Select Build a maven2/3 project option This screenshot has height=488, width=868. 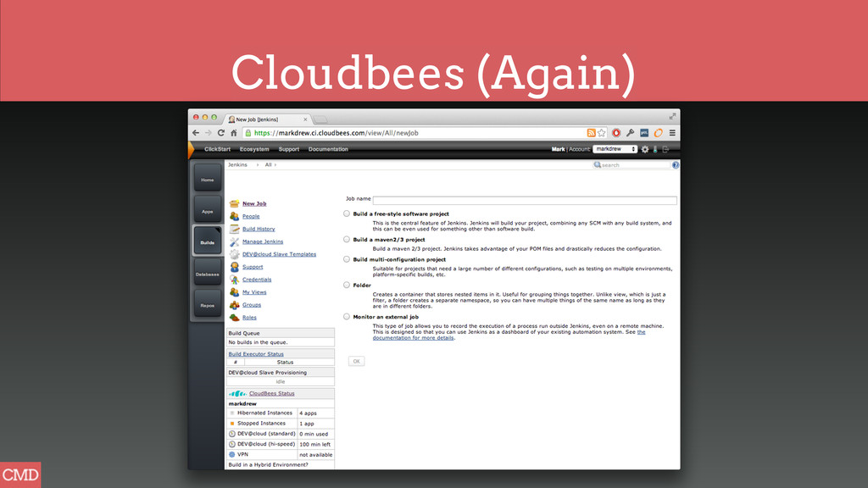347,240
